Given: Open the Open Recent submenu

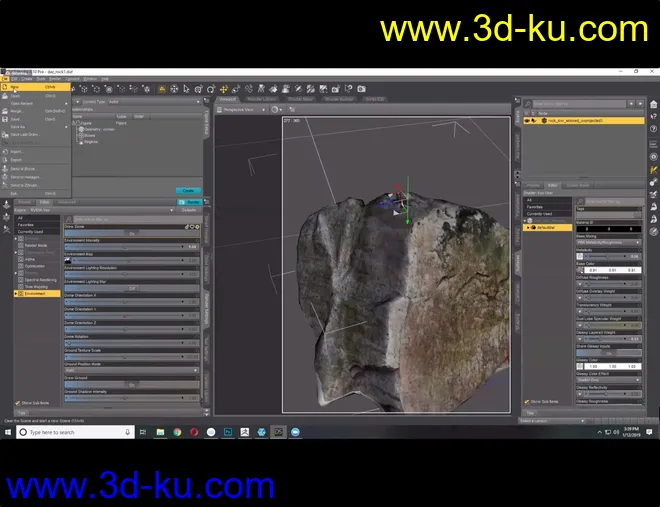Looking at the screenshot, I should pyautogui.click(x=35, y=104).
